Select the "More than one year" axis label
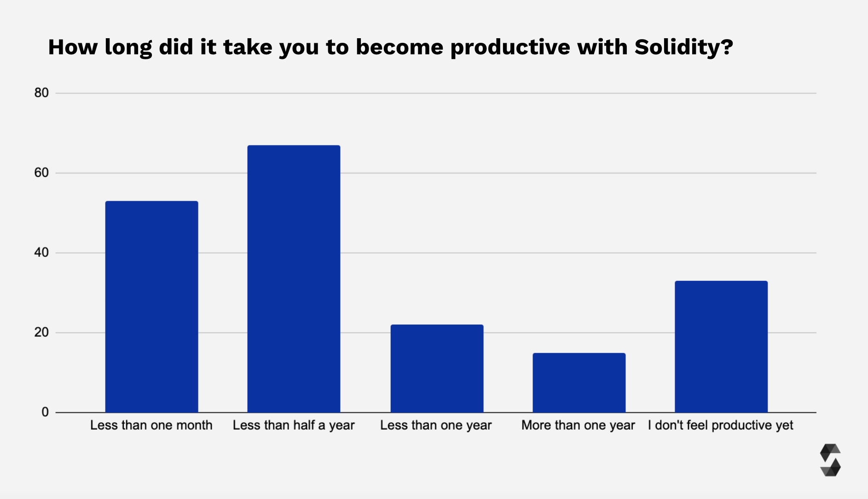Image resolution: width=868 pixels, height=499 pixels. (x=578, y=425)
